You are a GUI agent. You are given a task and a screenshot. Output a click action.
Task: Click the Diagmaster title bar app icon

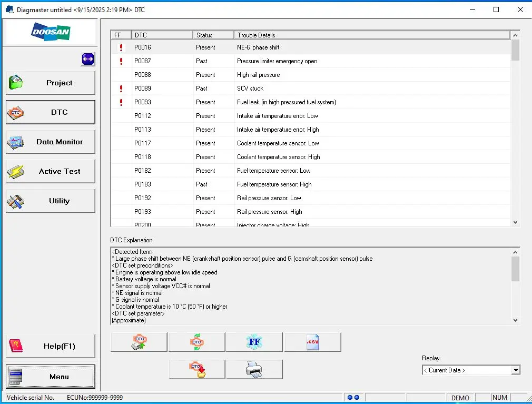[x=10, y=9]
